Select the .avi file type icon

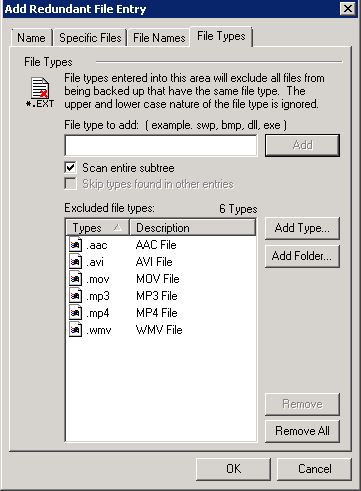[75, 262]
